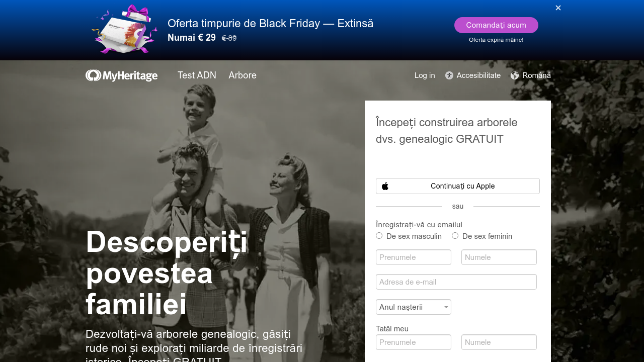
Task: Click the Comandați acum button
Action: click(x=496, y=25)
